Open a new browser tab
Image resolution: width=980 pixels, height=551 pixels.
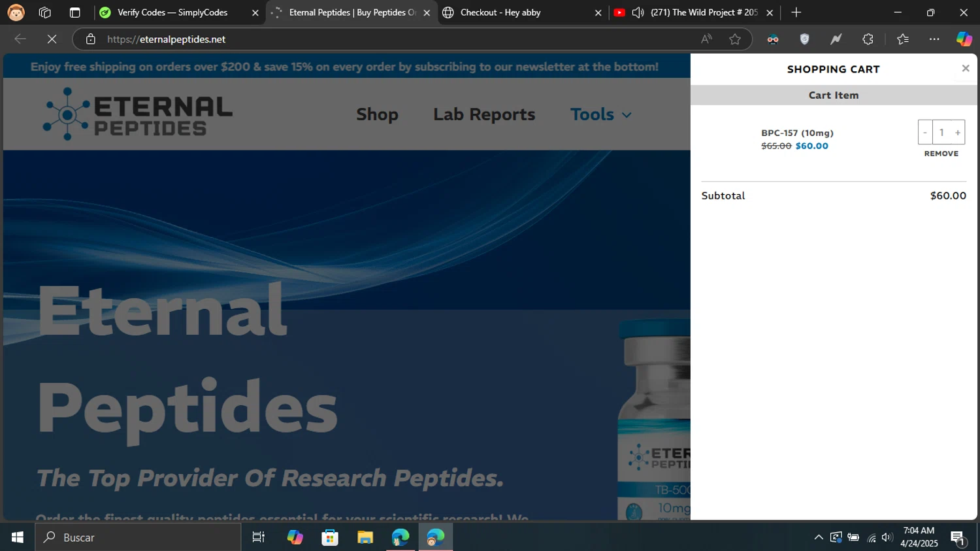[x=796, y=12]
